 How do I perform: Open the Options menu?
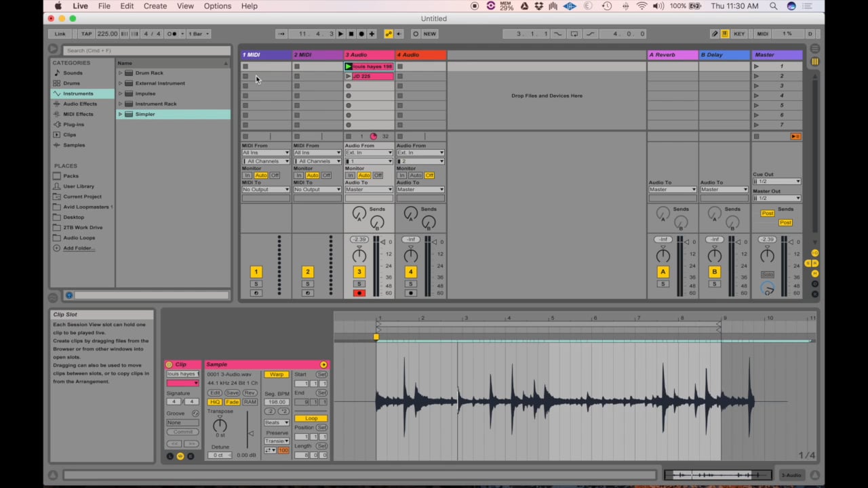pos(217,6)
